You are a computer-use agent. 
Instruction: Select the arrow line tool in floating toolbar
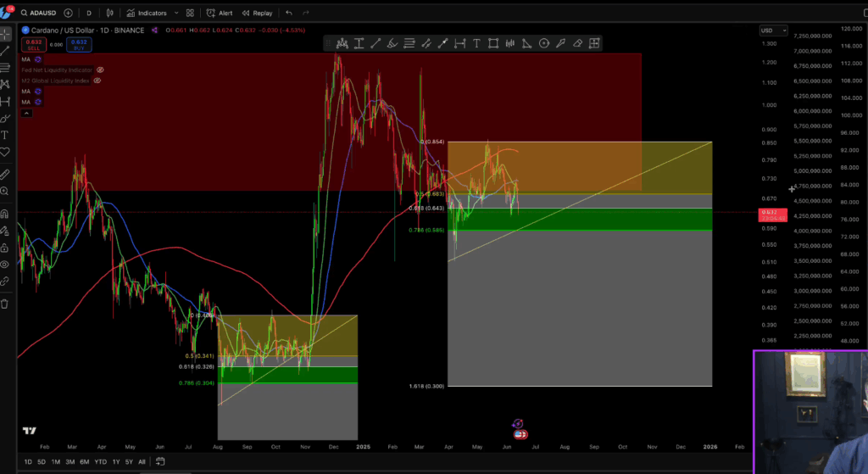click(442, 43)
